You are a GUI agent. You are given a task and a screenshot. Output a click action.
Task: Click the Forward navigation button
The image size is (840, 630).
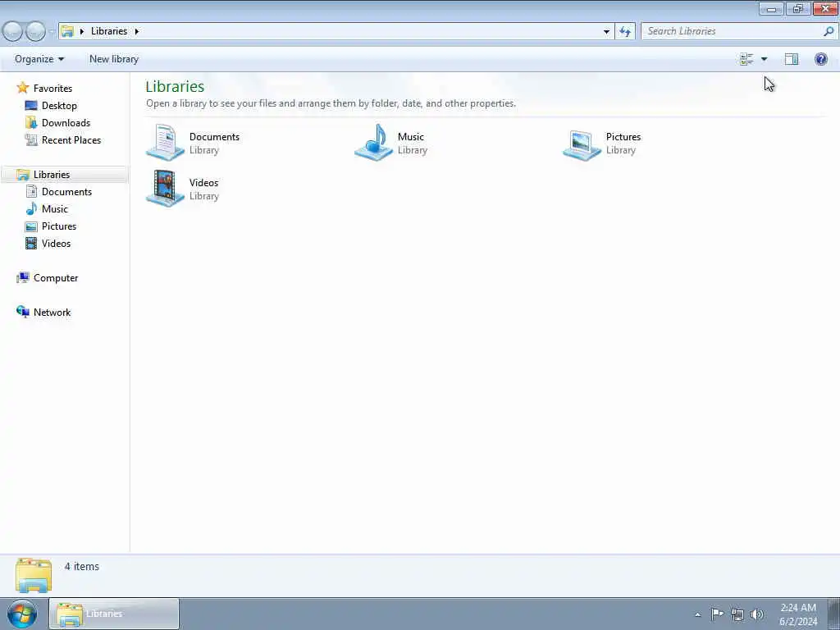click(x=35, y=31)
